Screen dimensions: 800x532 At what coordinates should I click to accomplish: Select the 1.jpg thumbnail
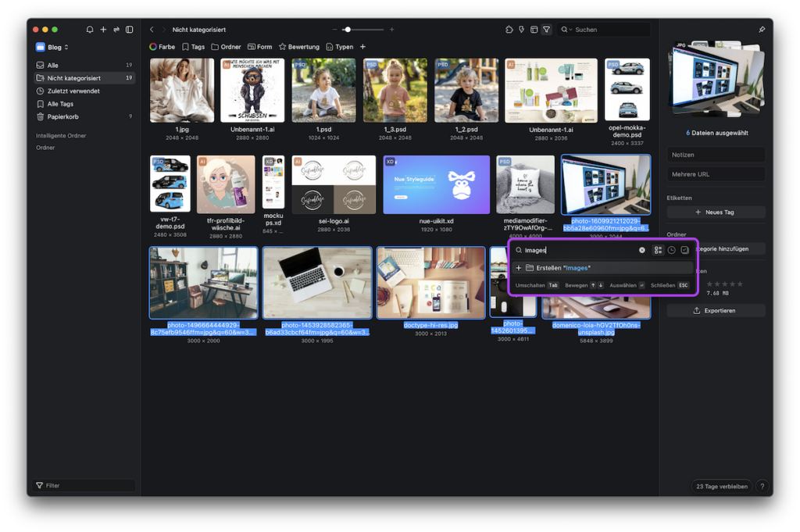tap(182, 91)
